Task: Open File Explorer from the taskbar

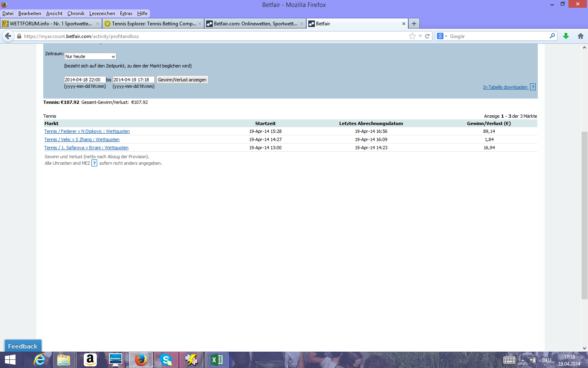Action: coord(64,360)
